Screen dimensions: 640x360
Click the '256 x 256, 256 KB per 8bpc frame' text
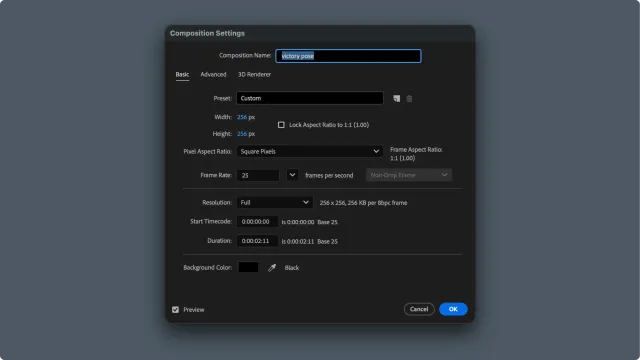[x=363, y=203]
